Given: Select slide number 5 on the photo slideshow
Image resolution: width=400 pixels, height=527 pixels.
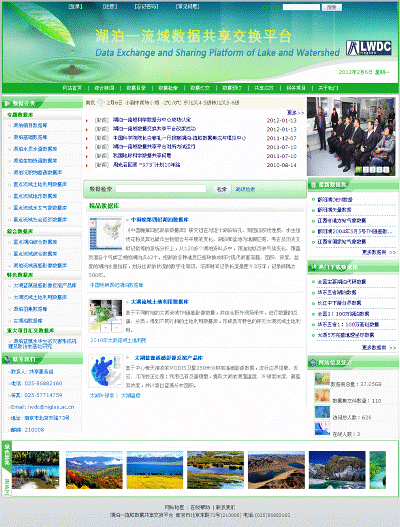Looking at the screenshot, I should pos(386,170).
